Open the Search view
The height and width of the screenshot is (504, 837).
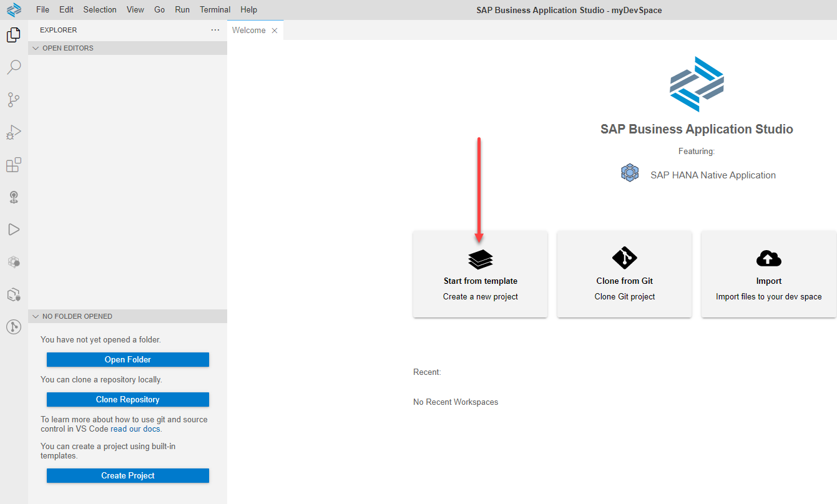[x=13, y=67]
